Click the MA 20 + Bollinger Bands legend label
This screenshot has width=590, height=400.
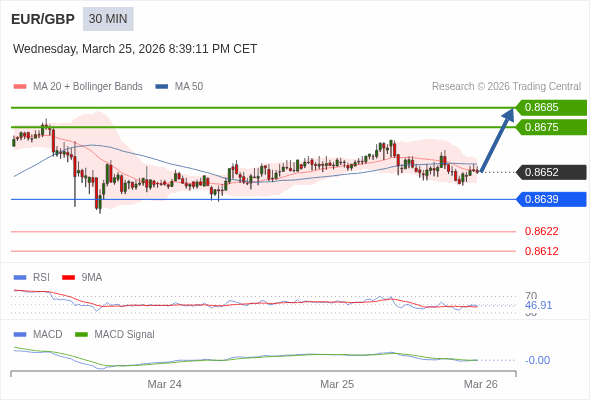88,87
